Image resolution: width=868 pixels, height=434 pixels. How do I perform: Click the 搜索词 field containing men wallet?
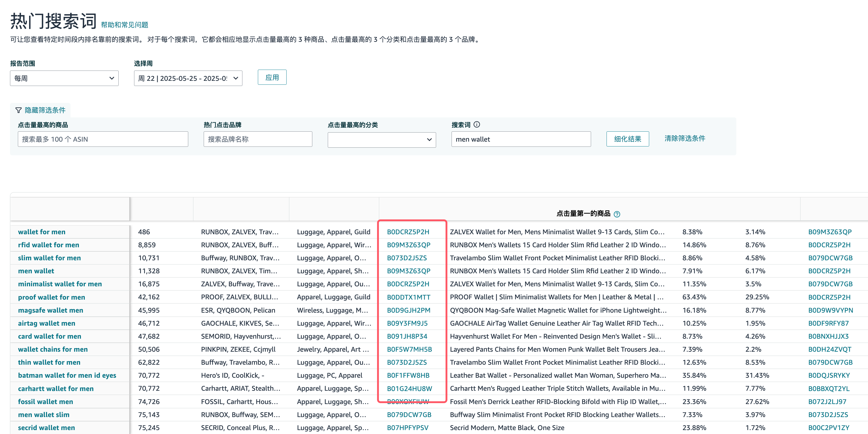(521, 139)
